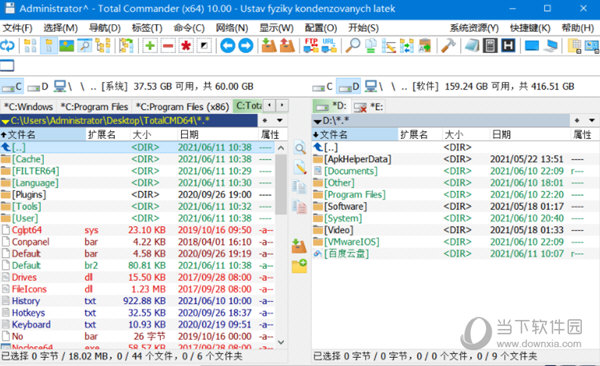
Task: Select drive D in left panel
Action: (38, 87)
